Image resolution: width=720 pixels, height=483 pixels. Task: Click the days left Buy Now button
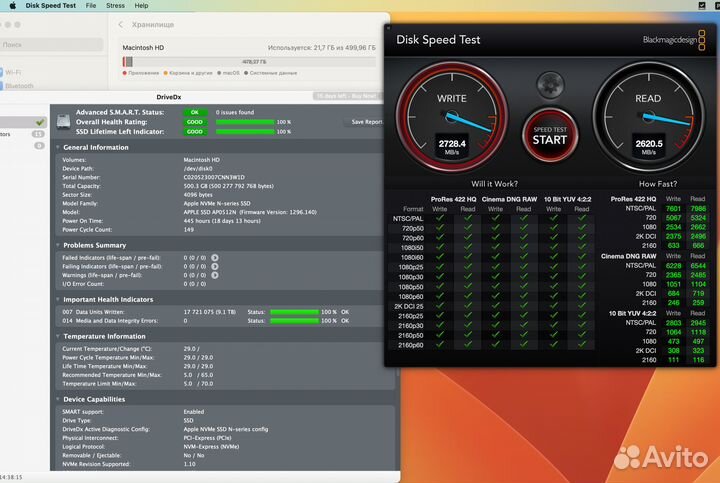[347, 96]
